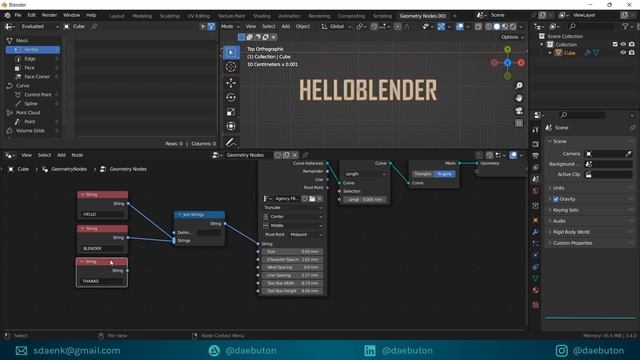Unlink the Geometry Nodes datablock with X
Viewport: 640px width, 360px height.
(295, 155)
